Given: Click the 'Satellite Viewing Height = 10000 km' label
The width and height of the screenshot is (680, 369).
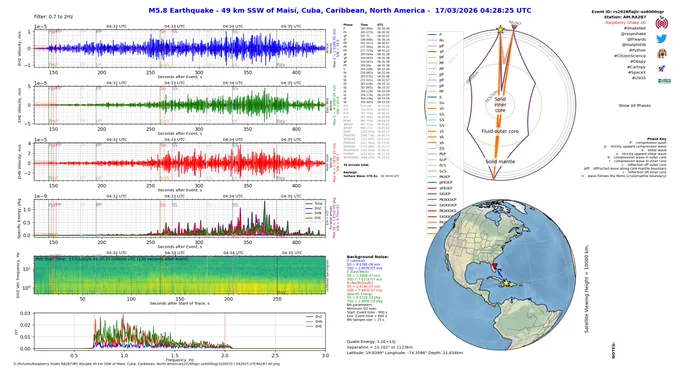Looking at the screenshot, I should (587, 289).
